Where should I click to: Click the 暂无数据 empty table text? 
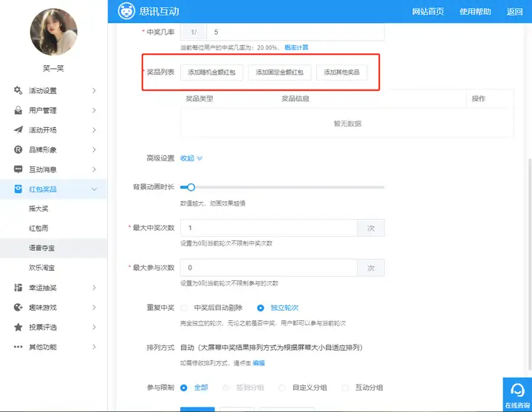(x=347, y=124)
